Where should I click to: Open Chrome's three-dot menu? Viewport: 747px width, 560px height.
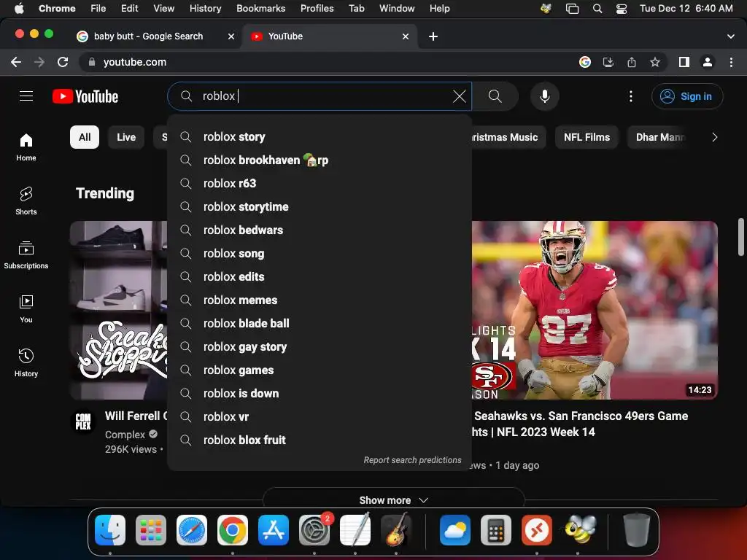click(731, 62)
